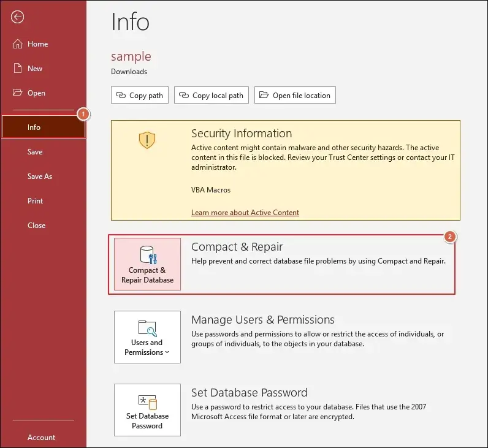This screenshot has width=488, height=448.
Task: Click the security warning shield icon
Action: (147, 140)
